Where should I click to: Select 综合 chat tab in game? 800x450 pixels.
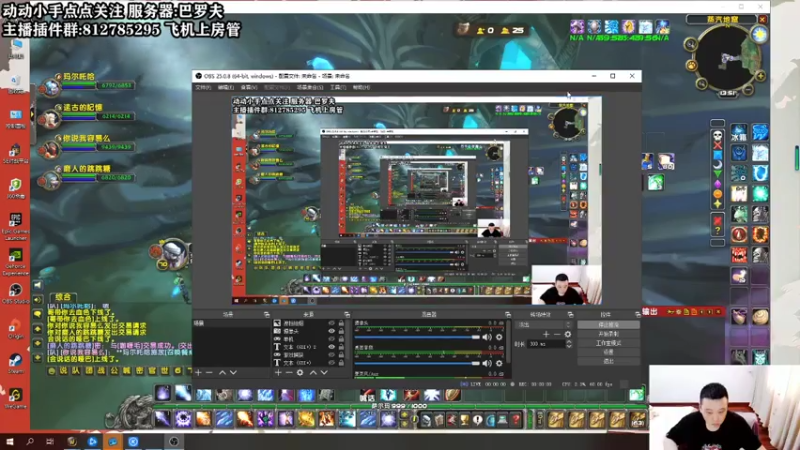pyautogui.click(x=63, y=296)
